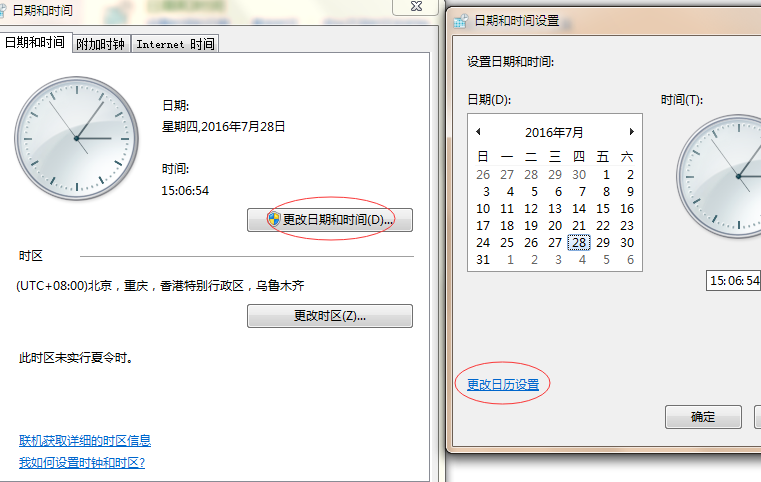Switch to the 附加时钟 tab
Screen dimensions: 761x482
(101, 44)
